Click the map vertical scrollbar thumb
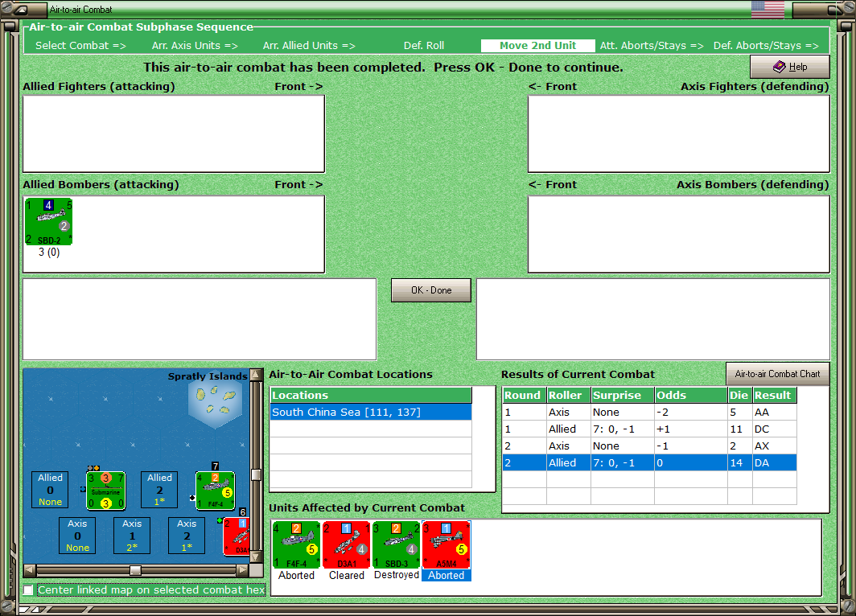The height and width of the screenshot is (616, 856). pyautogui.click(x=256, y=474)
